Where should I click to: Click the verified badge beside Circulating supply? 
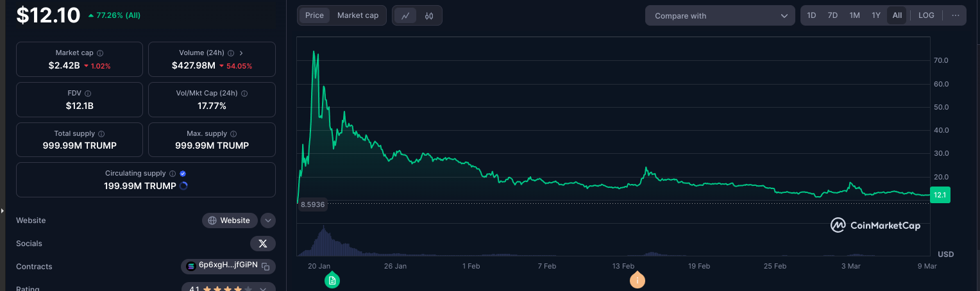[x=183, y=174]
